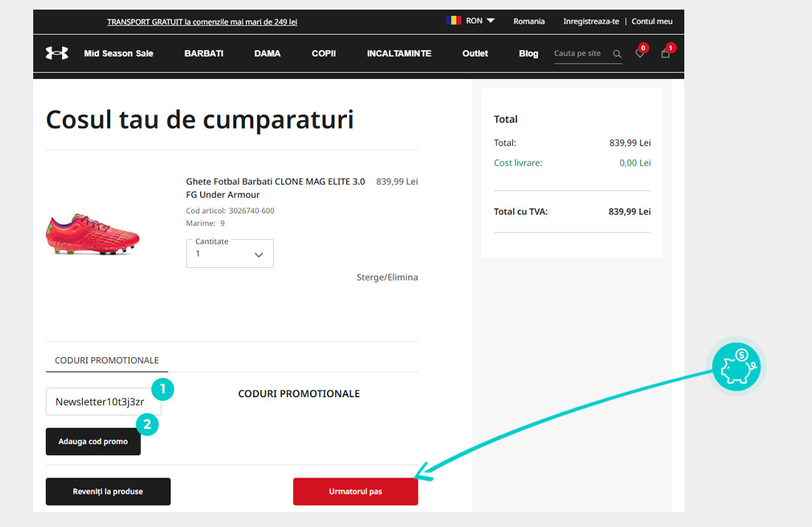Screen dimensions: 812x527
Task: Open the shopping bag icon
Action: point(665,53)
